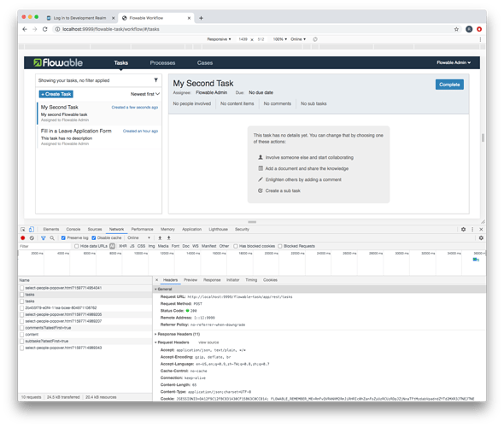Clear the network log with clear icon

point(32,237)
